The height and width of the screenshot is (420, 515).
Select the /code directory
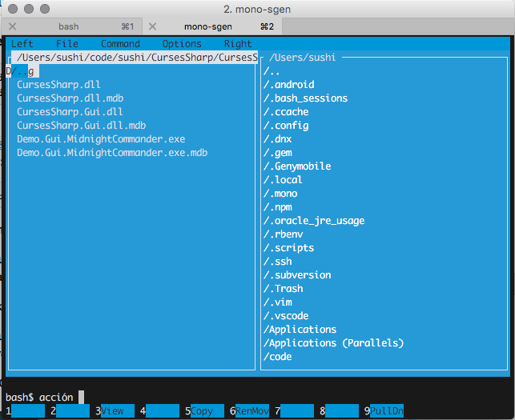point(278,357)
